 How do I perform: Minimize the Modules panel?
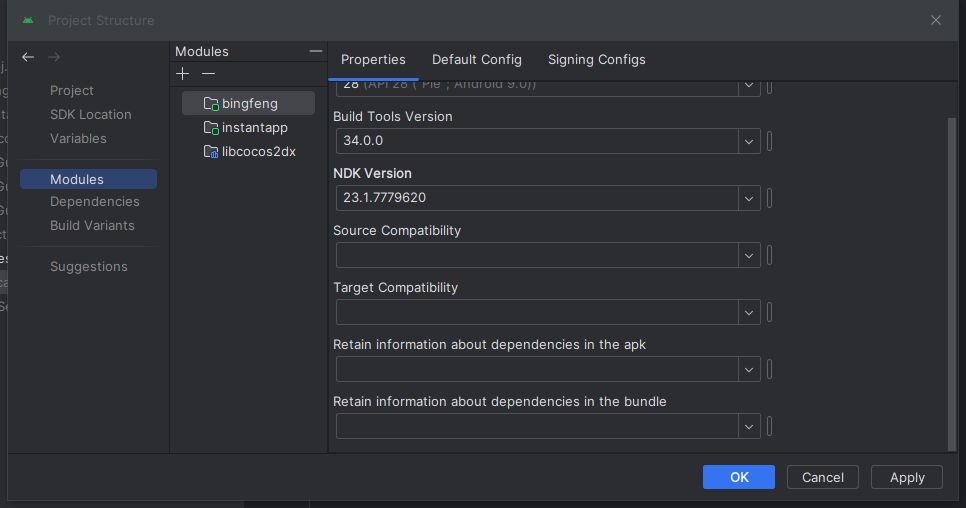pyautogui.click(x=316, y=51)
